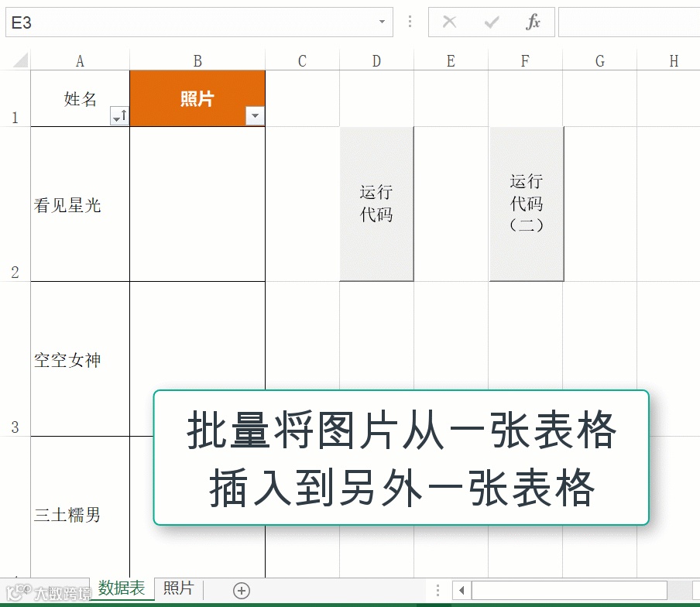Click the tab scroll splitter dots

pyautogui.click(x=437, y=591)
